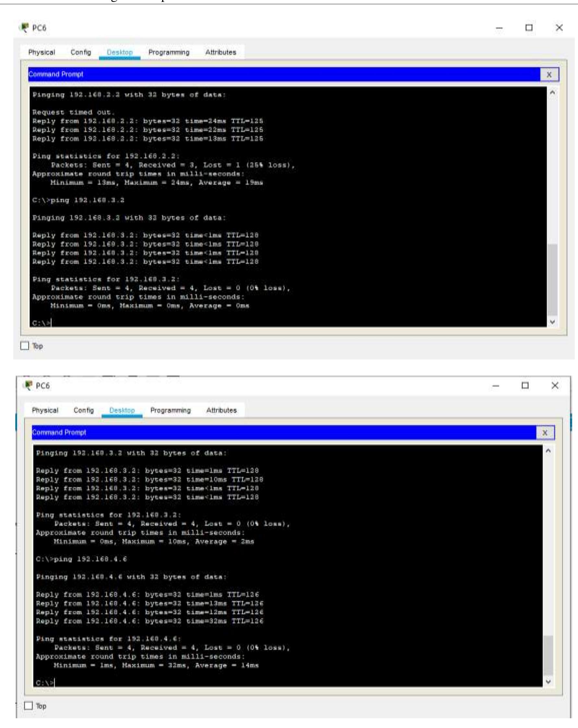The image size is (578, 728).
Task: Open the Config tab in lower PC6 window
Action: tap(83, 410)
